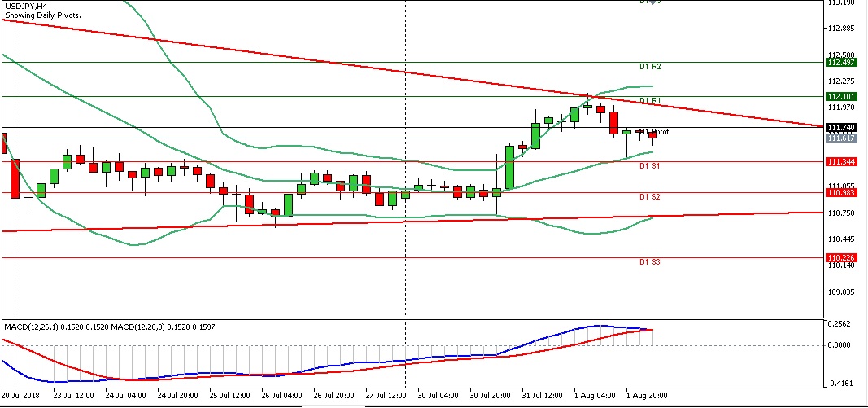Click the 24 Jul 04:00 time label
This screenshot has width=868, height=408.
coord(125,396)
